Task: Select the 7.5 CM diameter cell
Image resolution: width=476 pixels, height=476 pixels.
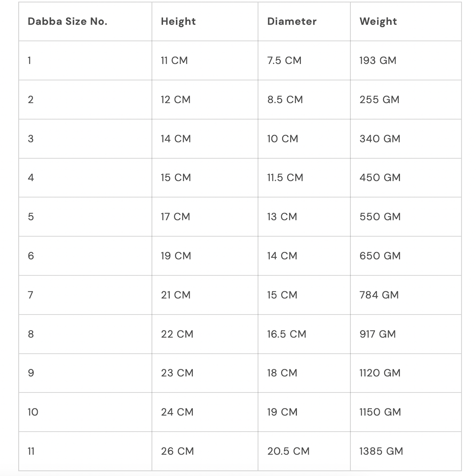Action: point(284,60)
